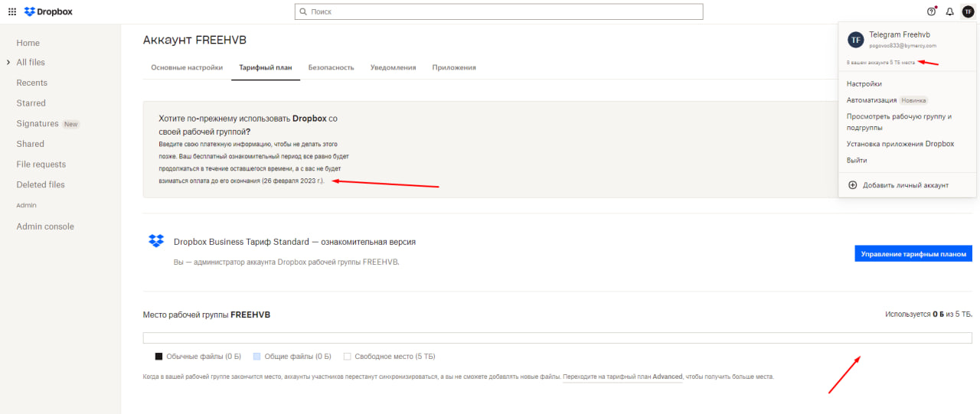Open File requests in sidebar
This screenshot has height=414, width=980.
(41, 165)
